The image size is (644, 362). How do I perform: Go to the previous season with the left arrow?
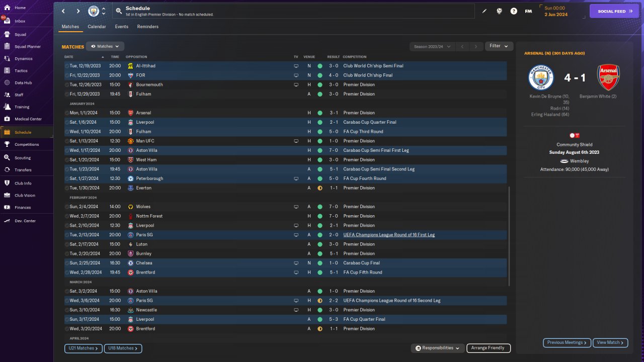(462, 46)
